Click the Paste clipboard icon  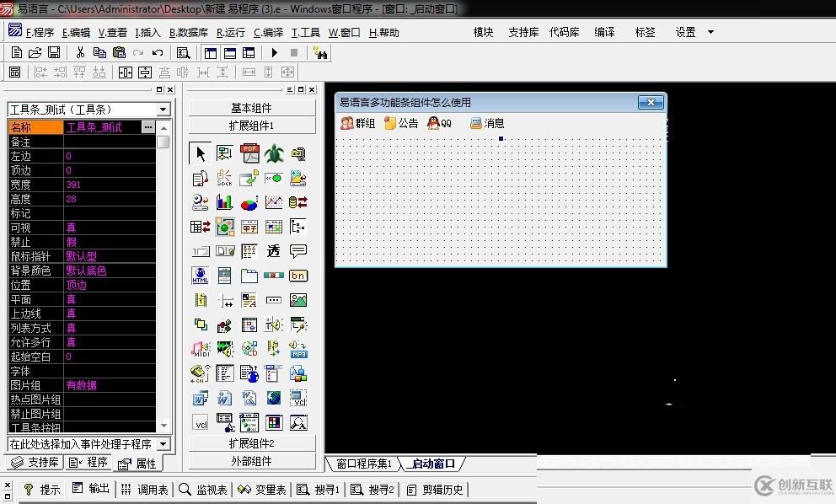coord(119,52)
